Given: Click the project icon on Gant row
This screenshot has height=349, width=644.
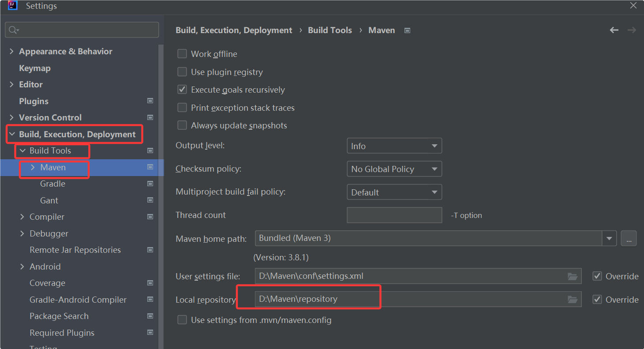Looking at the screenshot, I should (150, 200).
